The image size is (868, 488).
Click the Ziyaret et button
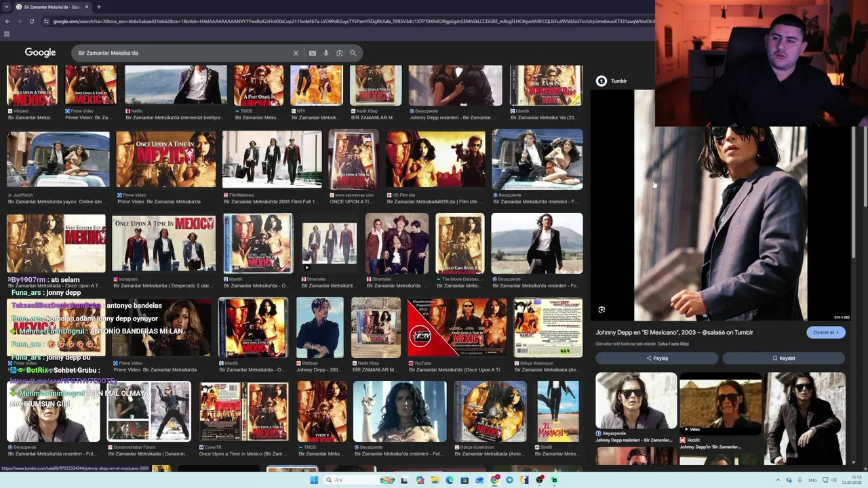coord(825,332)
